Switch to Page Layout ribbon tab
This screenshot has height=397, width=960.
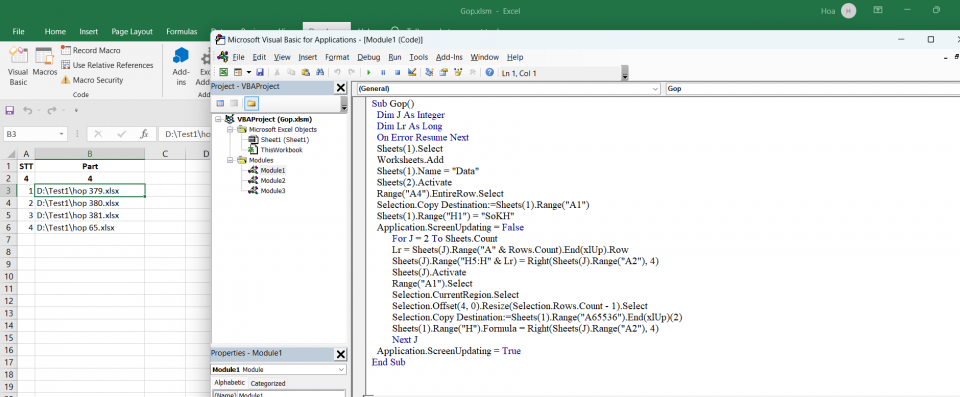(x=132, y=31)
